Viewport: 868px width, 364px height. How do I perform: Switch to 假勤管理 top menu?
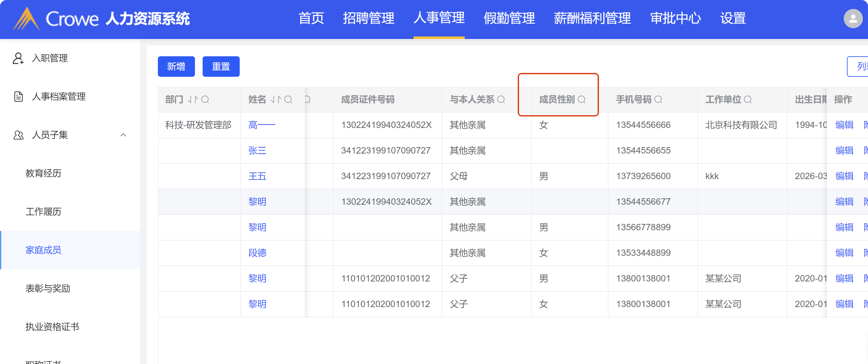pos(509,19)
